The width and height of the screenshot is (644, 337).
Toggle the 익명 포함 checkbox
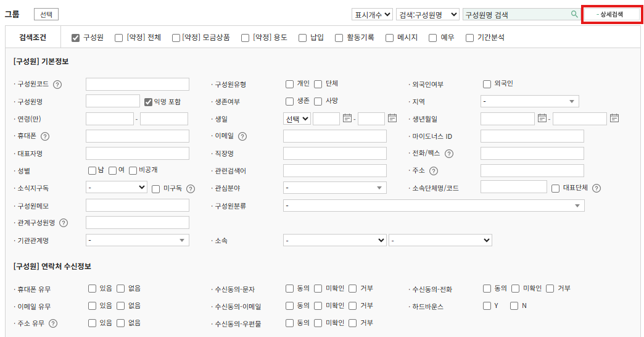tap(148, 101)
